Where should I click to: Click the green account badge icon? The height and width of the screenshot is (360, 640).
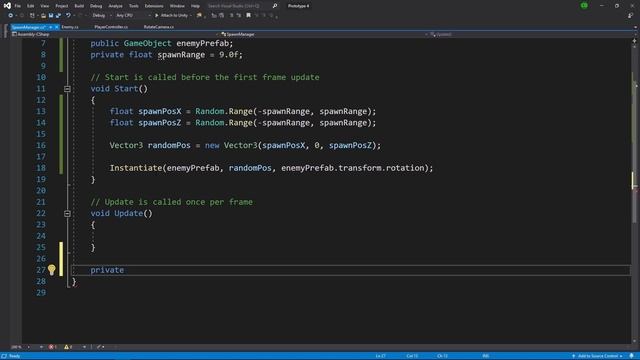pyautogui.click(x=584, y=6)
